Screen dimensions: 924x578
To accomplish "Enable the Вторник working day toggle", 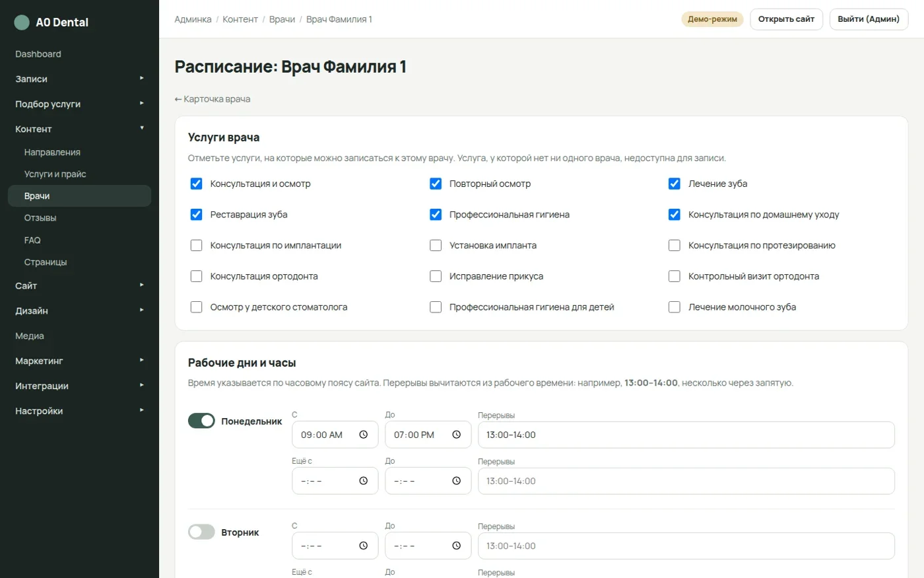I will 201,532.
